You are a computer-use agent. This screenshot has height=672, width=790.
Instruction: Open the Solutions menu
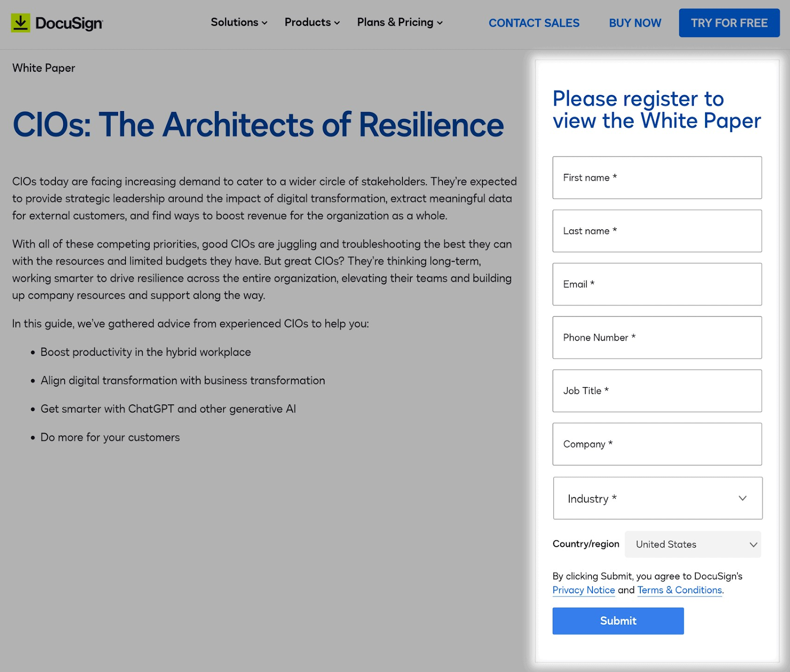(235, 22)
